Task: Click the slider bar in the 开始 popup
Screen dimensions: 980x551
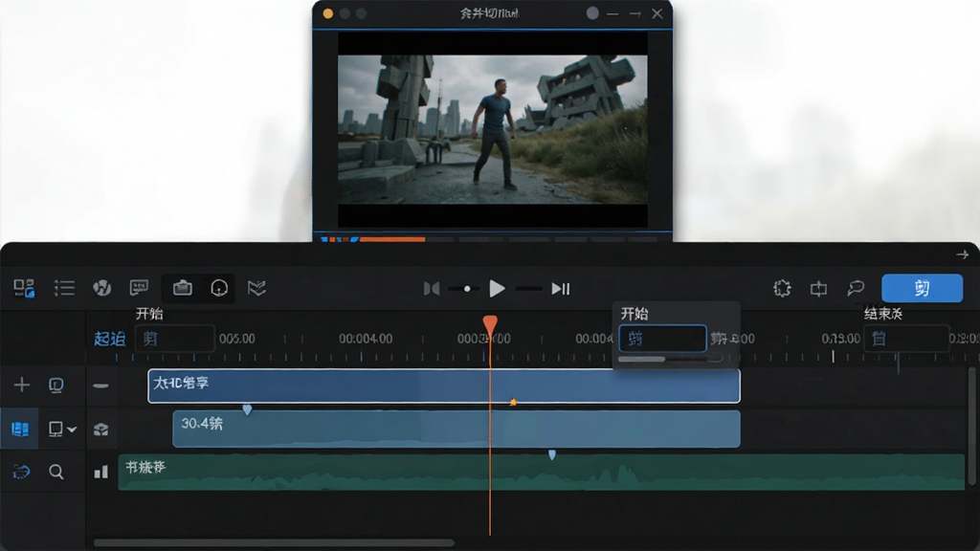Action: point(670,360)
